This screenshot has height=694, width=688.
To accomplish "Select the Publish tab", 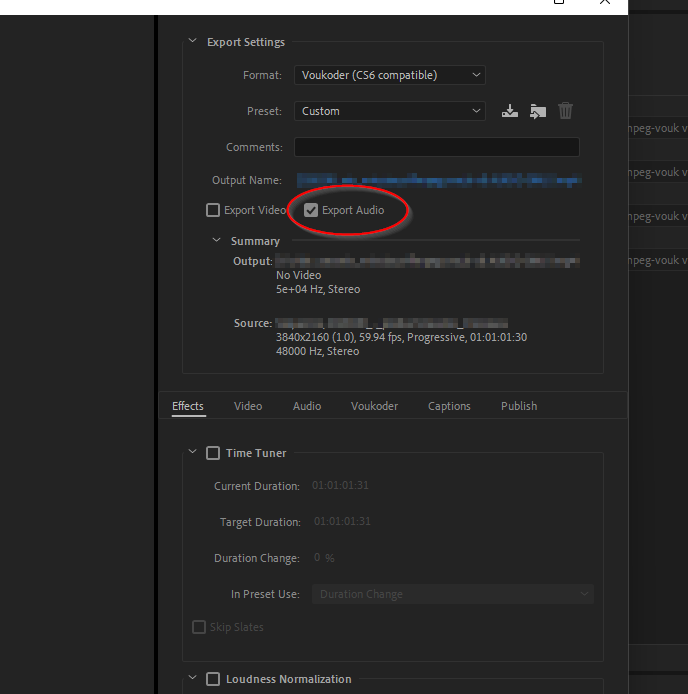I will pyautogui.click(x=519, y=406).
